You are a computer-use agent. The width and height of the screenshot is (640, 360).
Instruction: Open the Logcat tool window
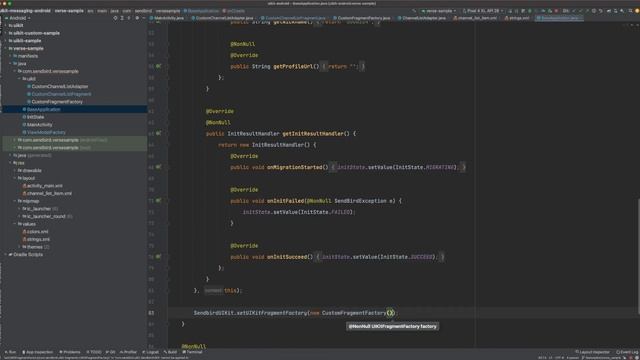click(150, 352)
